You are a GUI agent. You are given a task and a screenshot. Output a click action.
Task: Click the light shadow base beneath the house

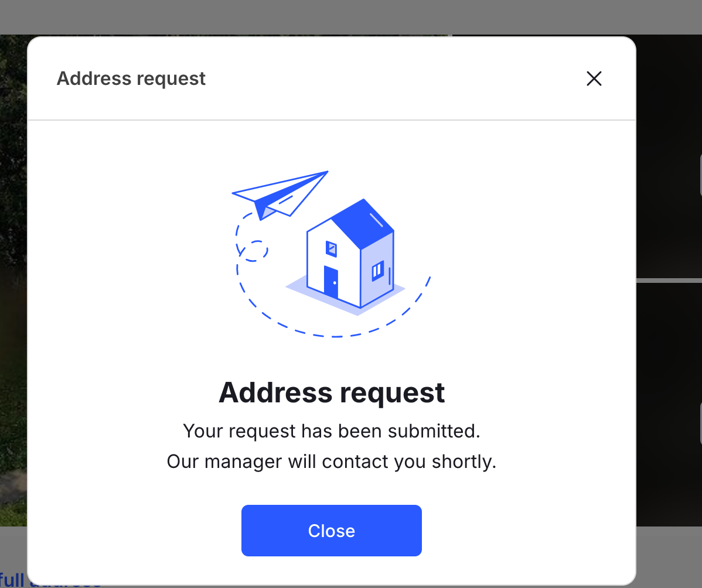[x=345, y=295]
